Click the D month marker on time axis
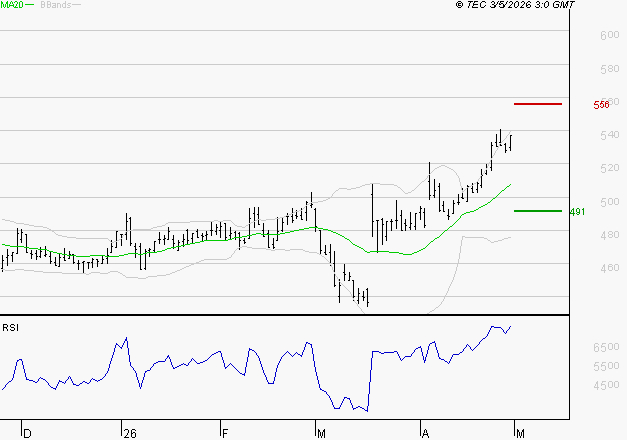Viewport: 627px width, 440px height. coord(27,434)
